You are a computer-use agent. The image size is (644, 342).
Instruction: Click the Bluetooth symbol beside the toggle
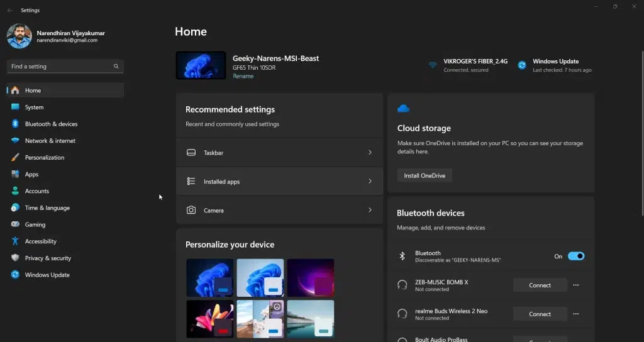[402, 256]
